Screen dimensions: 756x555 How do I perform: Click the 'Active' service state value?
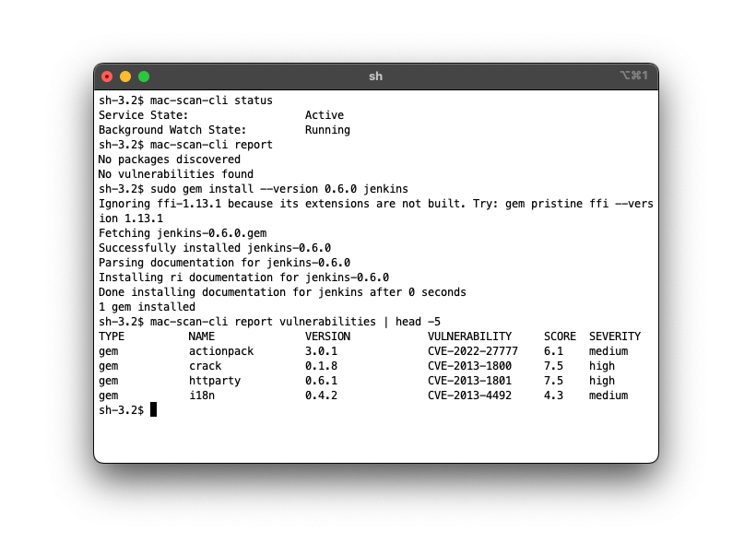click(324, 115)
